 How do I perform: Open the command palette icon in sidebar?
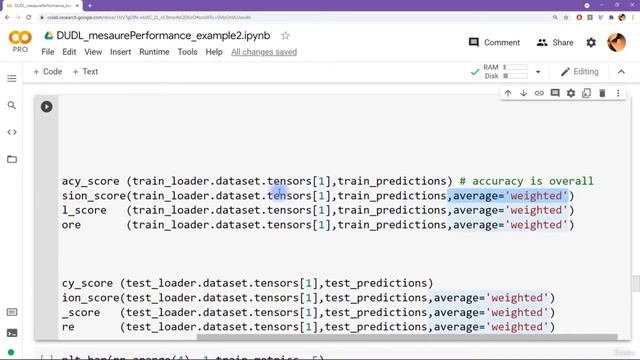pos(12,312)
